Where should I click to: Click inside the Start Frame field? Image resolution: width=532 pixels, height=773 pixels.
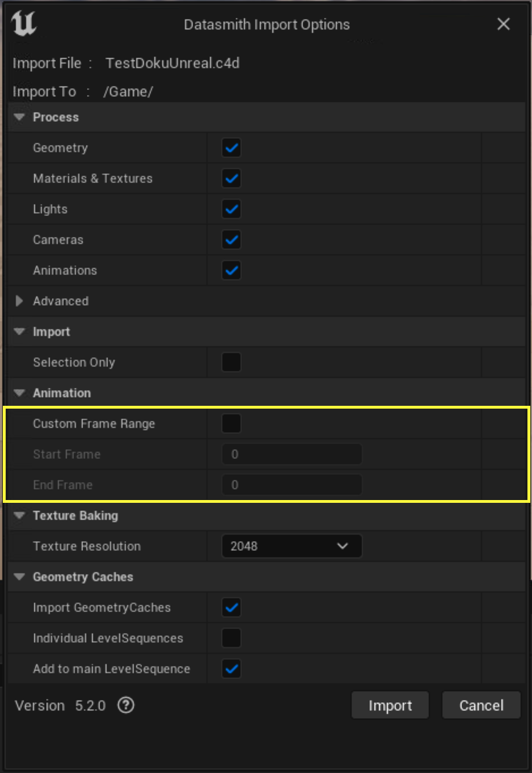point(292,454)
